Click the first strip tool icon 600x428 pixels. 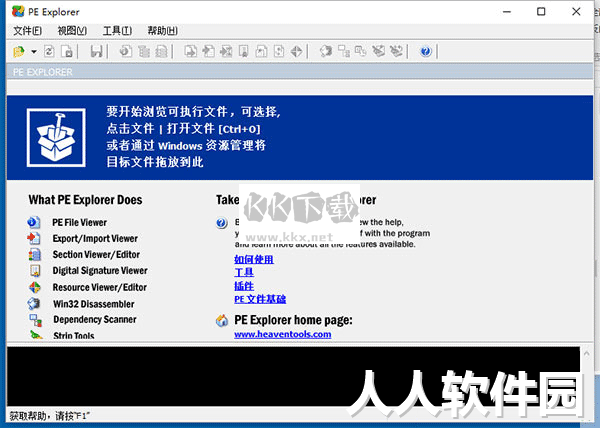click(379, 51)
